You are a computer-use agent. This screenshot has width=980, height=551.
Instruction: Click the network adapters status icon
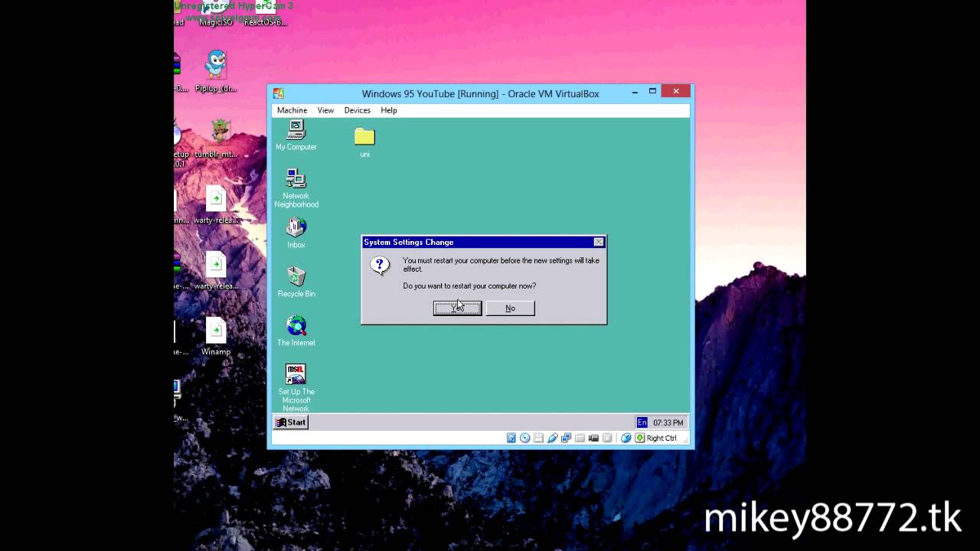point(567,438)
